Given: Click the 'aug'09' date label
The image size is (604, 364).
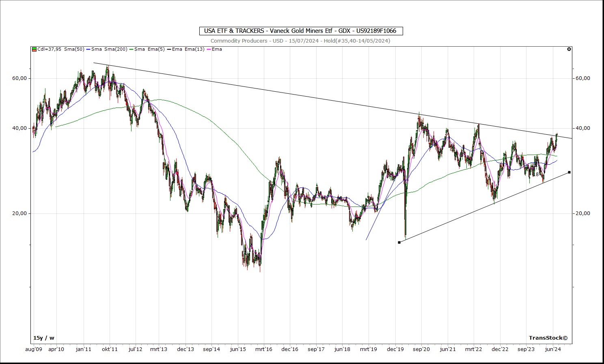Looking at the screenshot, I should click(x=34, y=349).
